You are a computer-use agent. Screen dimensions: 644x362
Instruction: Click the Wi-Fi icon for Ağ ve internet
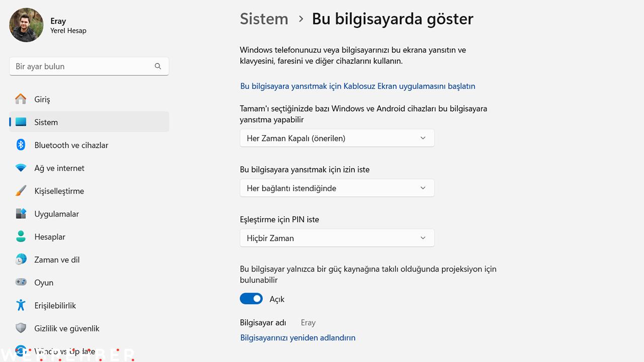click(21, 168)
